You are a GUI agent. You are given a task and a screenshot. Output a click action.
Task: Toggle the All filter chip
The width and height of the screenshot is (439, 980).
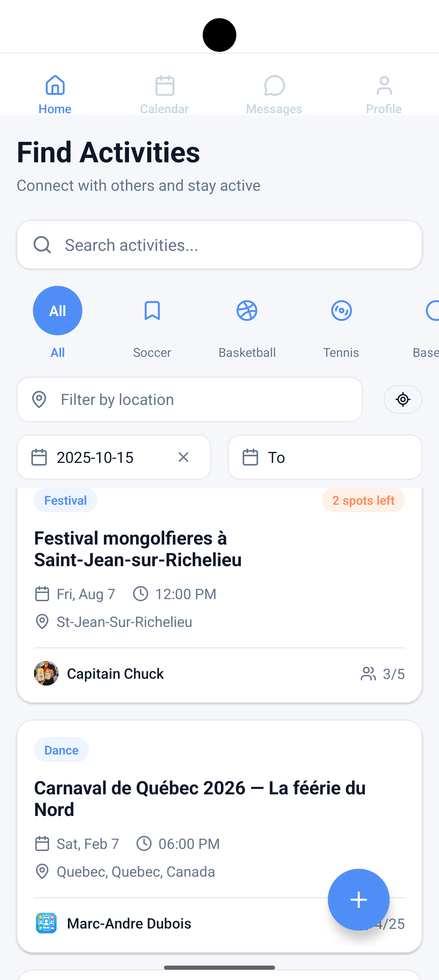click(x=57, y=311)
